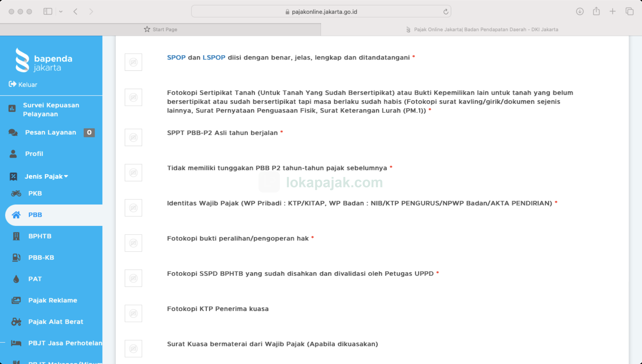Reload the page with the refresh icon
642x364 pixels.
coord(446,12)
